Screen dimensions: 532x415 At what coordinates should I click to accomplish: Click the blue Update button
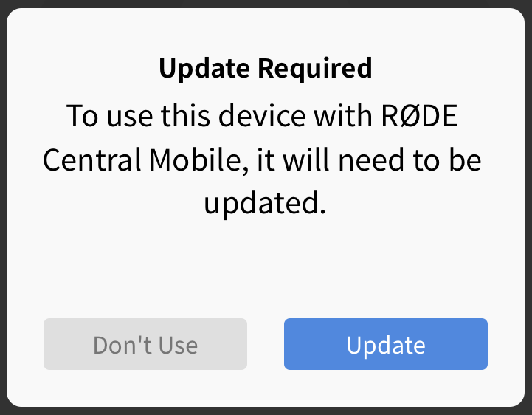(x=385, y=344)
